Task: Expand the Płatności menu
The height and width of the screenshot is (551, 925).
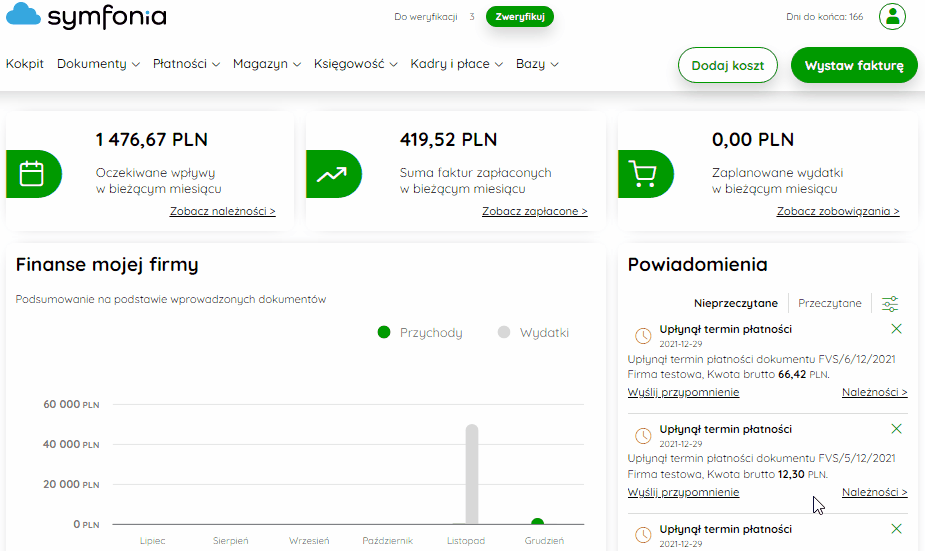Action: click(x=186, y=64)
